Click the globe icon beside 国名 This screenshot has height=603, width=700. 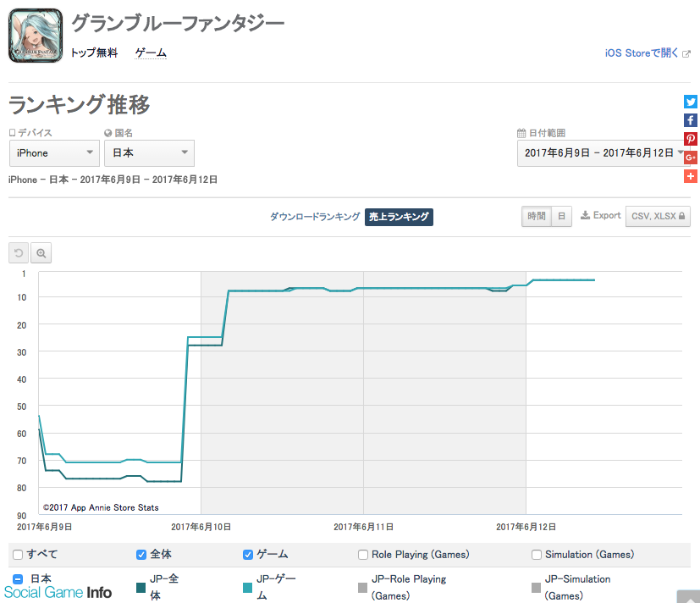(x=107, y=133)
